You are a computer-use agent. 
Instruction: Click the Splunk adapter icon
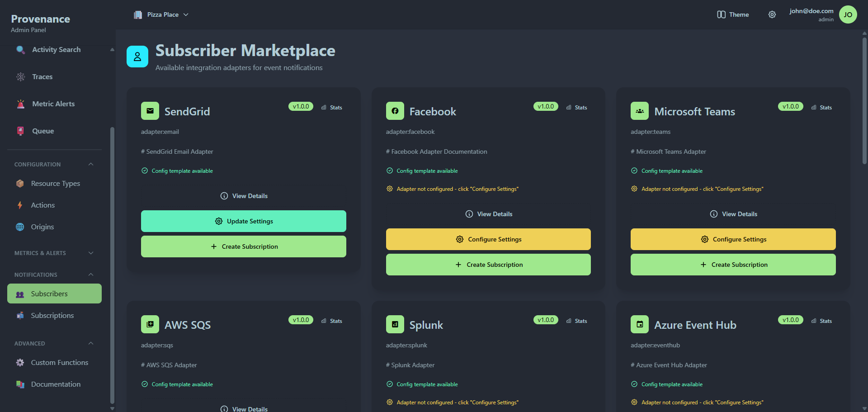[x=395, y=324]
